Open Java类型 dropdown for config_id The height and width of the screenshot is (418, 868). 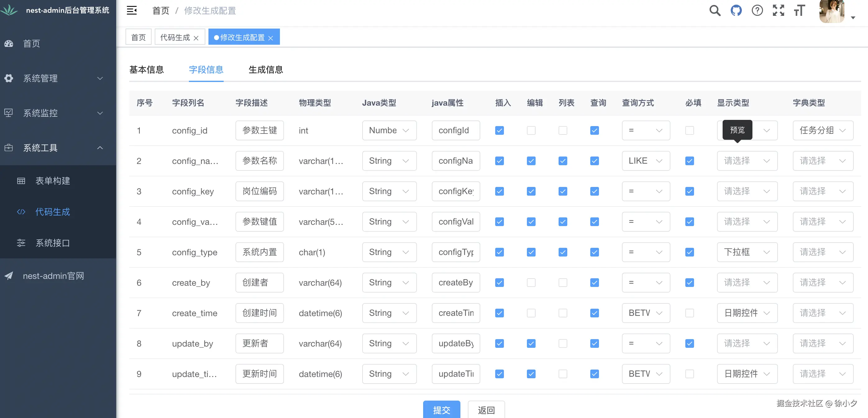(389, 130)
